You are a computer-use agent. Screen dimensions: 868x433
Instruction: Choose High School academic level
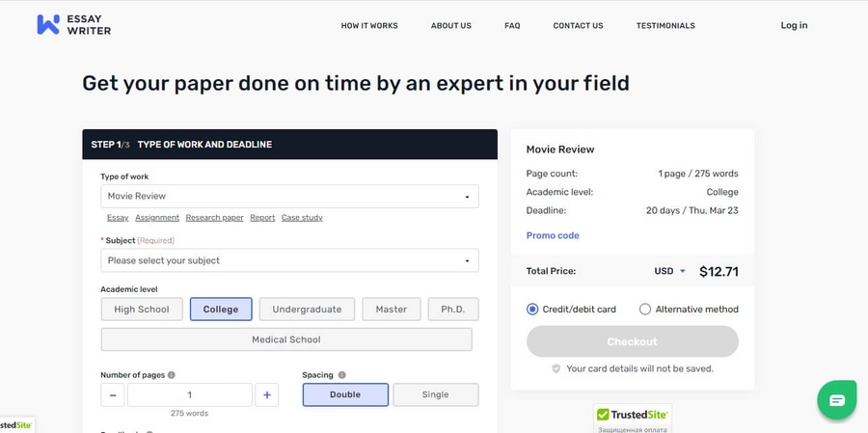pyautogui.click(x=142, y=309)
